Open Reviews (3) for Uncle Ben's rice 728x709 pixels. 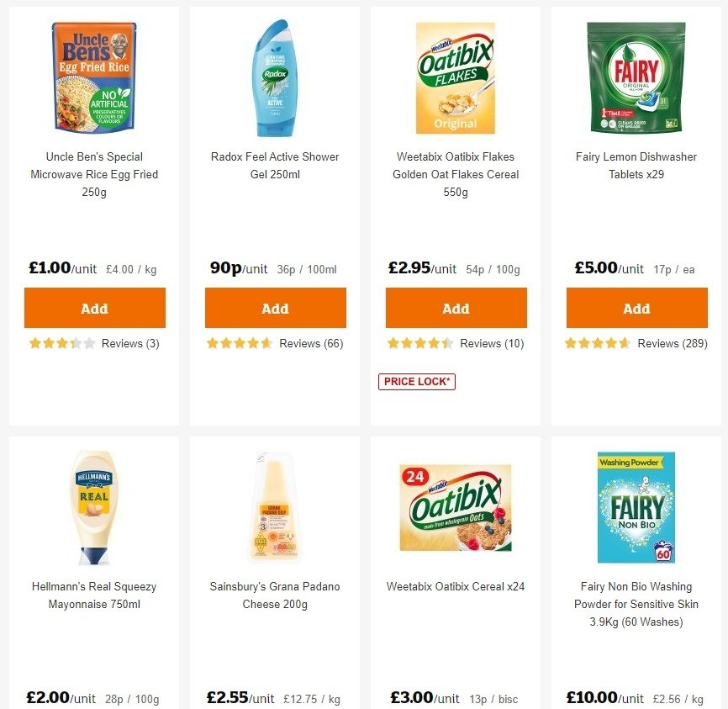[x=130, y=343]
